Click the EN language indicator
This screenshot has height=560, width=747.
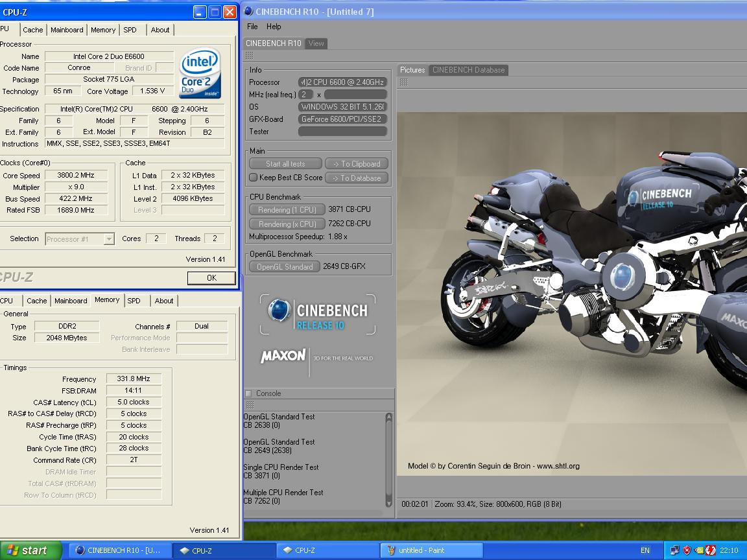tap(645, 550)
